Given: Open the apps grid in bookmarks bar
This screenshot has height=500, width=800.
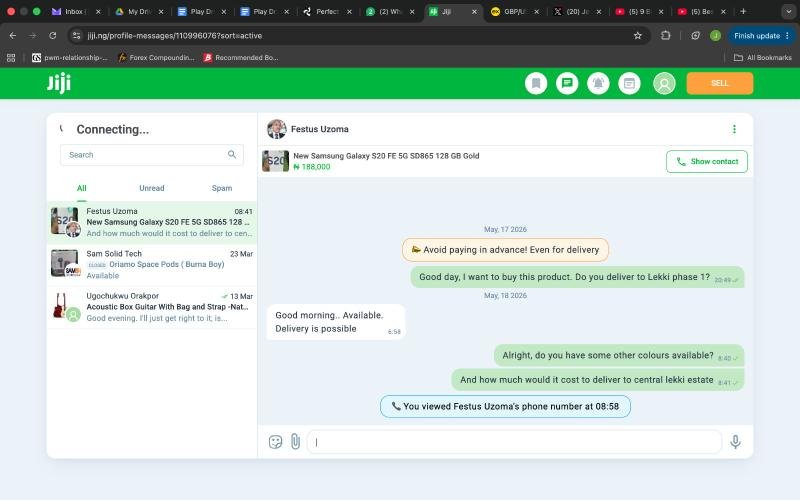Looking at the screenshot, I should 11,58.
